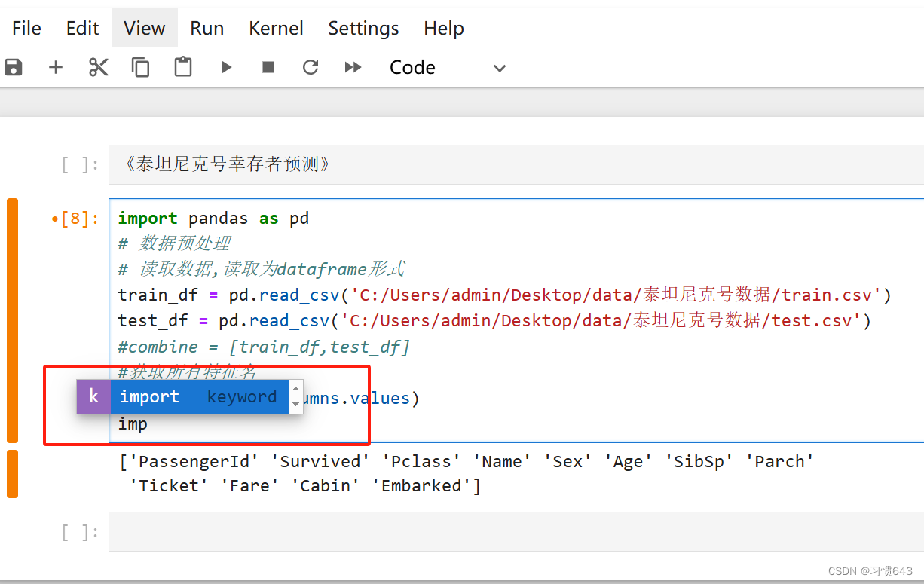Copy the selected cell icon
The height and width of the screenshot is (584, 924).
(x=141, y=67)
